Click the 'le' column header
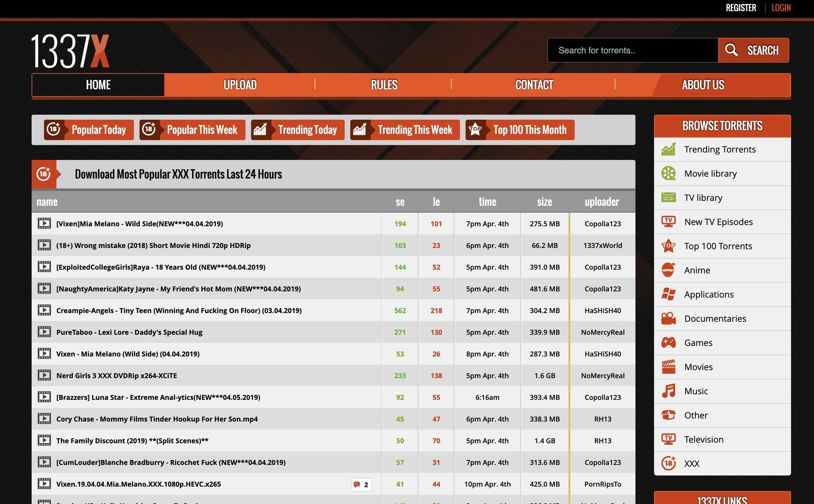This screenshot has height=504, width=814. [x=436, y=202]
